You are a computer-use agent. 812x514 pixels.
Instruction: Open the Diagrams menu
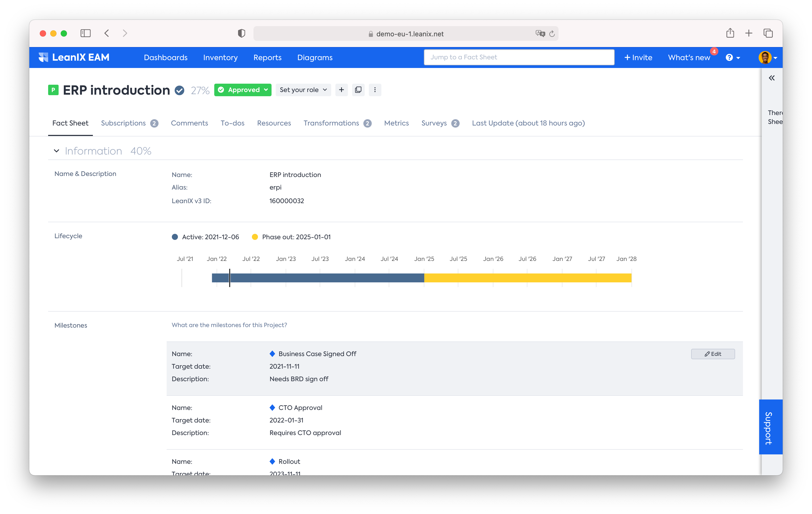pyautogui.click(x=315, y=57)
